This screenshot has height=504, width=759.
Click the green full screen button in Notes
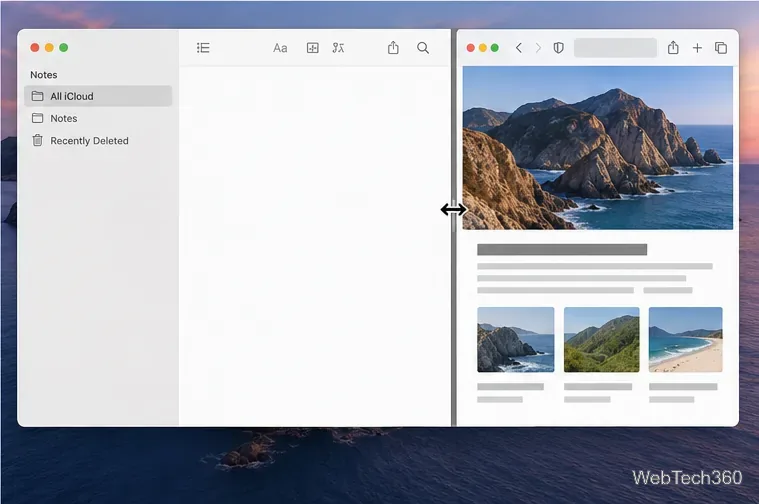click(63, 47)
